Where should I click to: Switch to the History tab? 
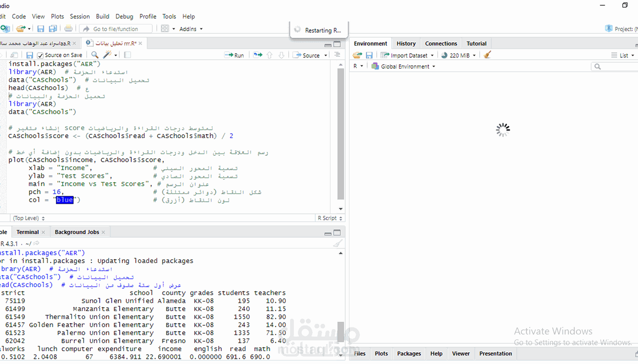(406, 44)
